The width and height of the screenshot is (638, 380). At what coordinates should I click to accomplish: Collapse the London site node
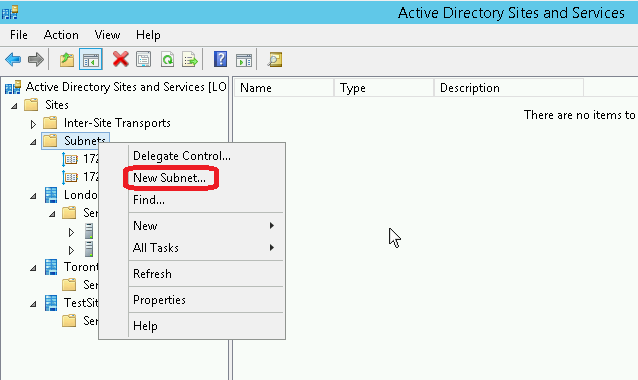(x=33, y=196)
